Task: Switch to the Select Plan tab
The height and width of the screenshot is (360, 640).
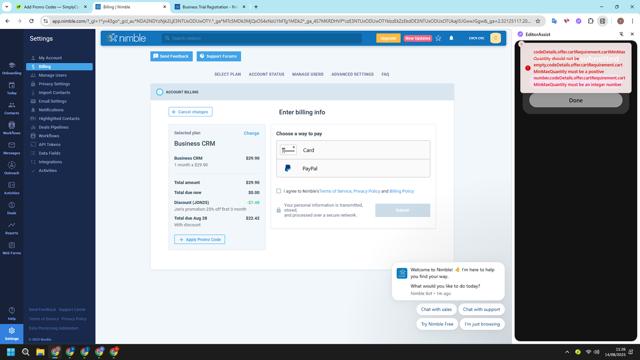Action: pos(227,74)
